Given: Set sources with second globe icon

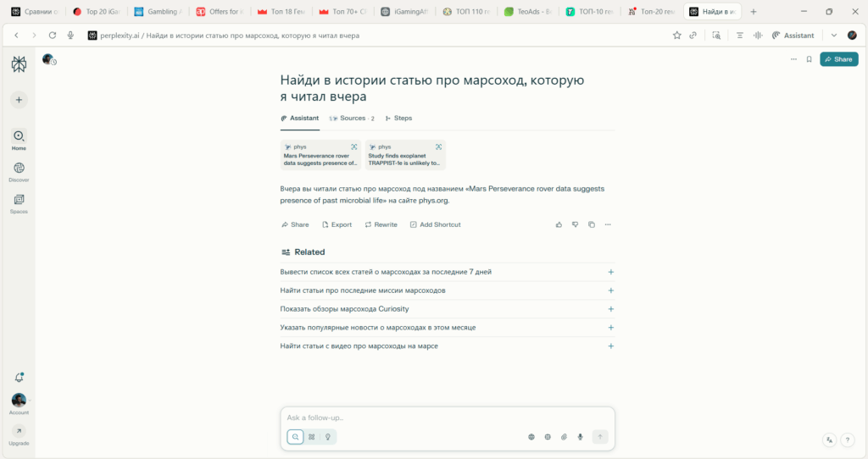Looking at the screenshot, I should pos(548,437).
